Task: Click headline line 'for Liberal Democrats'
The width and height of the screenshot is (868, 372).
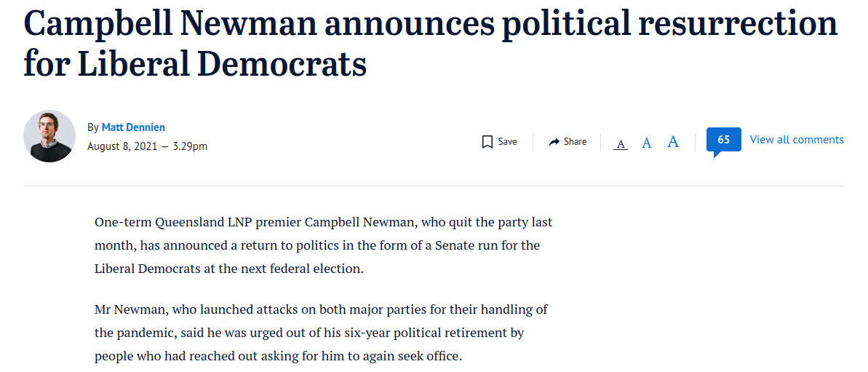Action: pyautogui.click(x=195, y=63)
